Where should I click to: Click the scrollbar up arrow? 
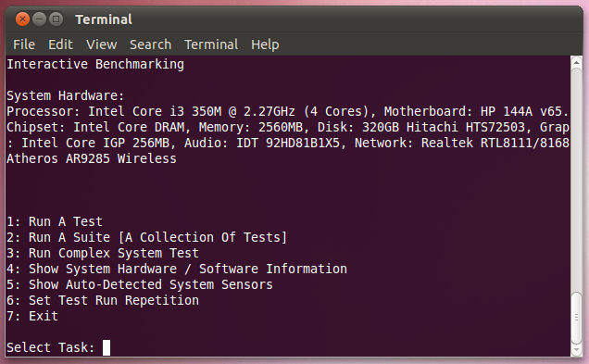coord(577,62)
